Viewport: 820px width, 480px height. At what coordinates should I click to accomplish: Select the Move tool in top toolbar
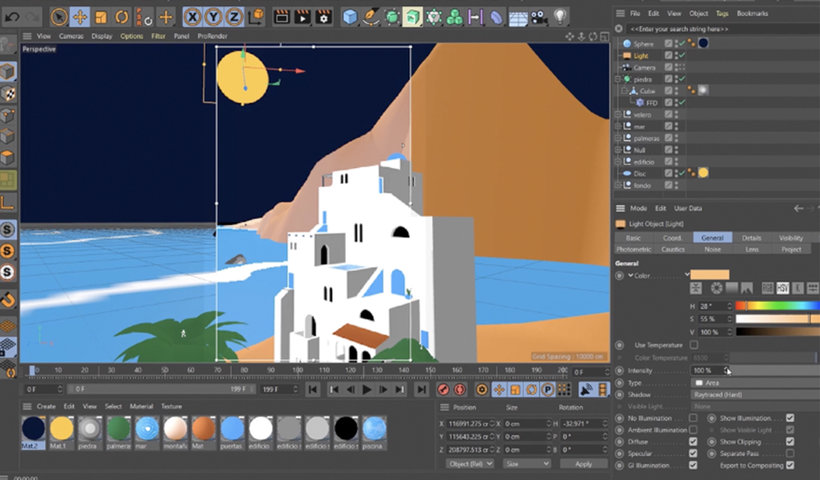80,17
